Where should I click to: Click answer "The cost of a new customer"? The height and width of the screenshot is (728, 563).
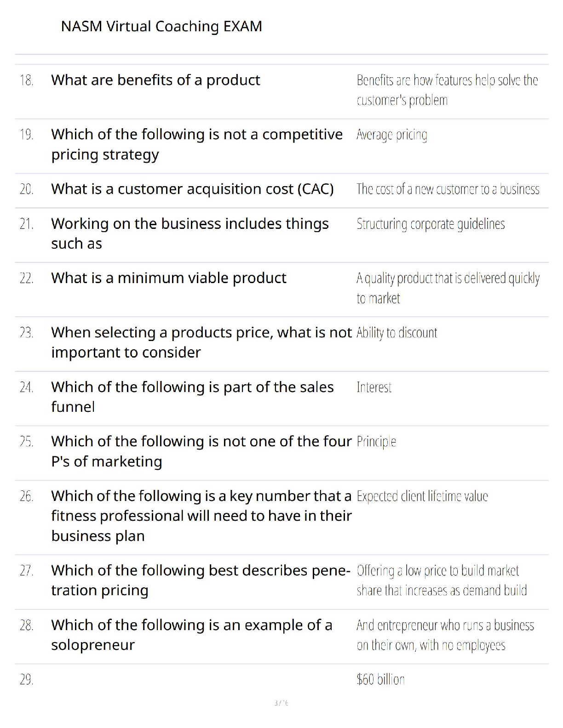pos(448,189)
